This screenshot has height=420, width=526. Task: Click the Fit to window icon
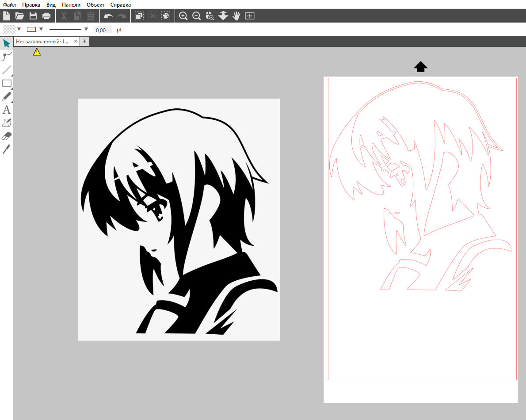250,16
